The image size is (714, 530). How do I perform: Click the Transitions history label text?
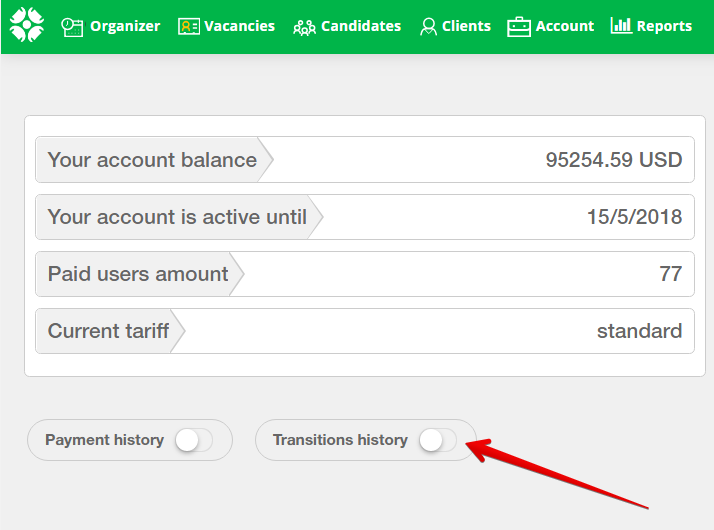pos(340,440)
